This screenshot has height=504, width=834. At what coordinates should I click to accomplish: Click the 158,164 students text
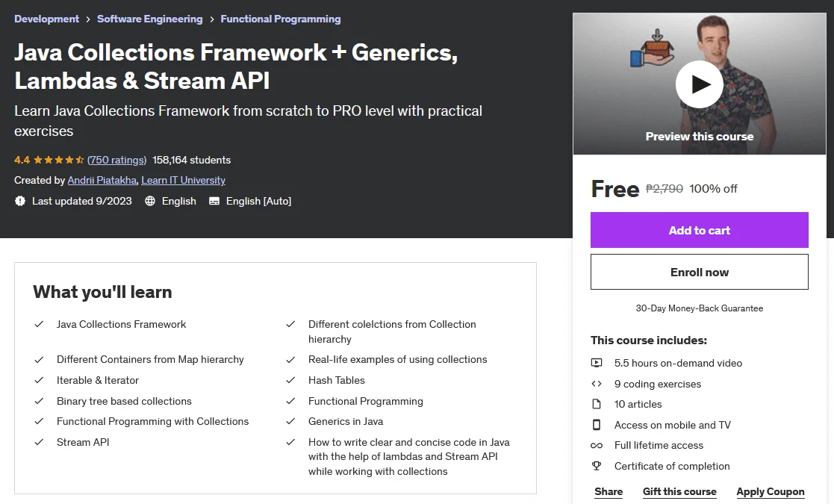pos(191,160)
